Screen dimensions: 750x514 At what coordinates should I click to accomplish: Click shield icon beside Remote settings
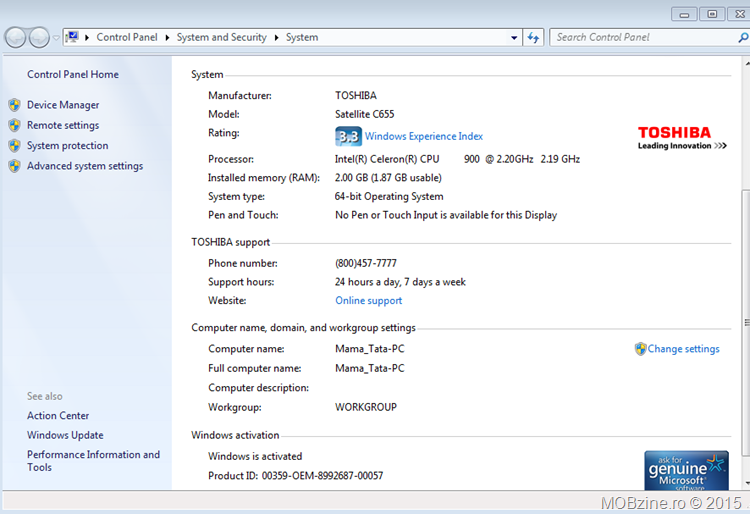[15, 125]
